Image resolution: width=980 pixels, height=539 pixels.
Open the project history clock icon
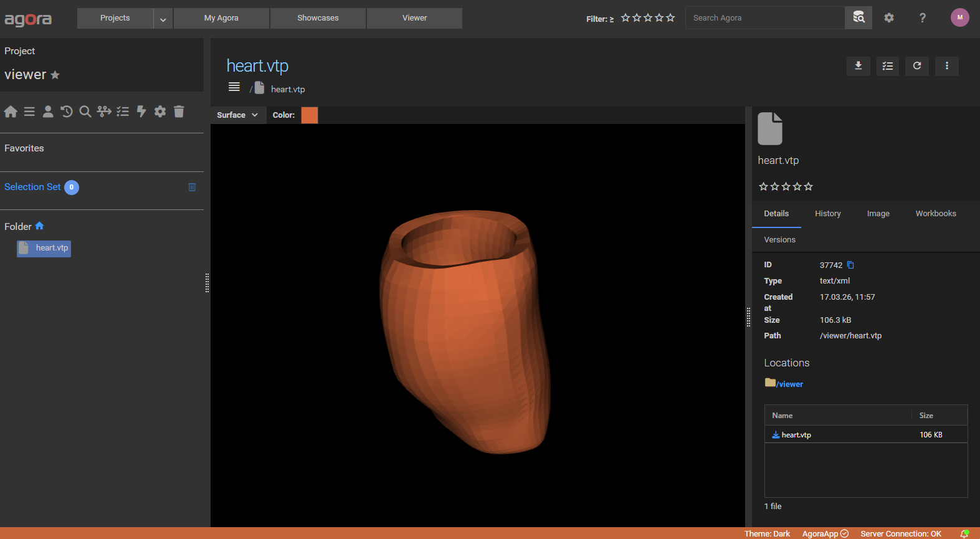pos(67,112)
